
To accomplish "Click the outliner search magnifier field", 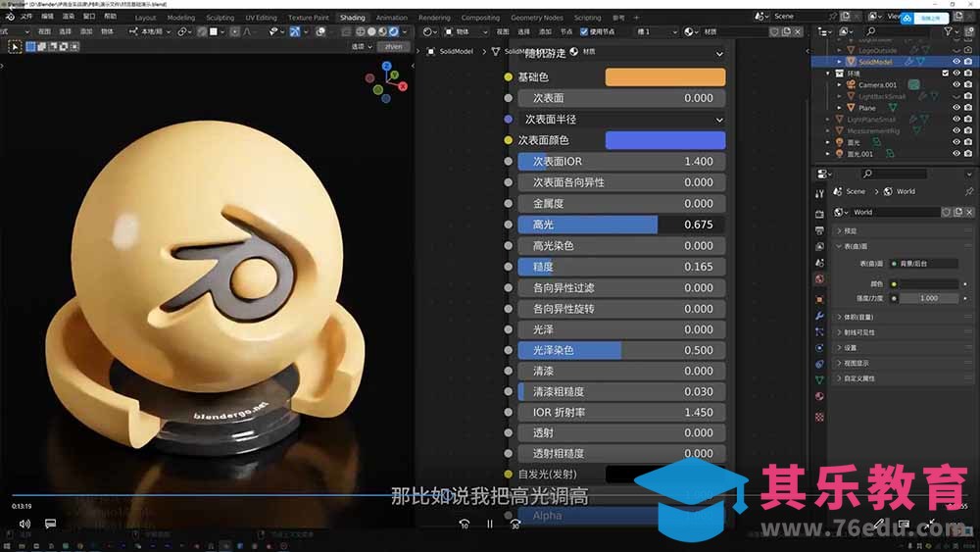I will (x=900, y=31).
